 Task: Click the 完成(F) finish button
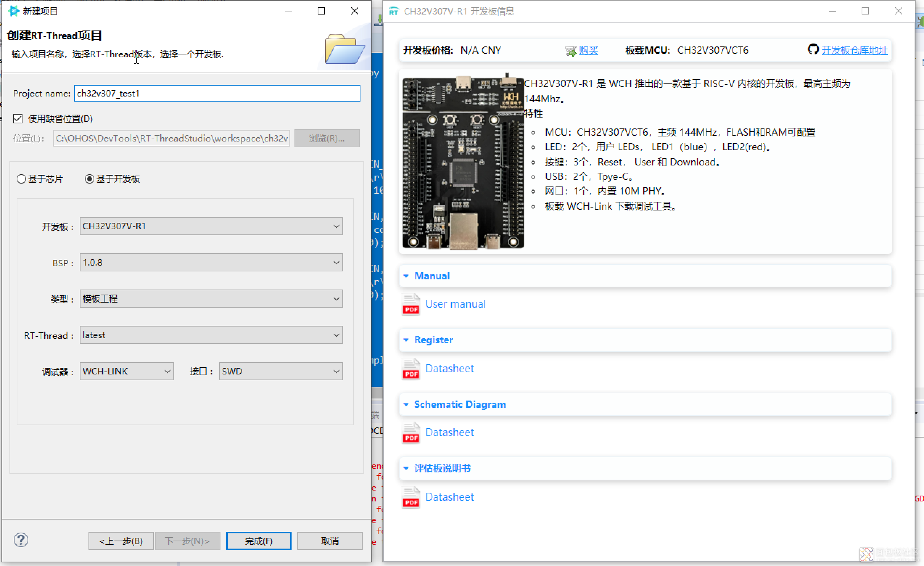click(x=259, y=541)
